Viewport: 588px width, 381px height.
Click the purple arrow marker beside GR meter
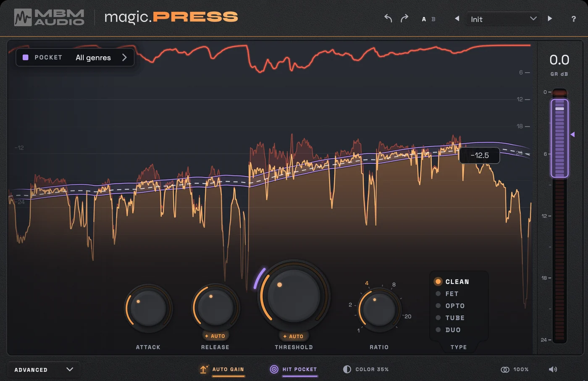pyautogui.click(x=572, y=134)
